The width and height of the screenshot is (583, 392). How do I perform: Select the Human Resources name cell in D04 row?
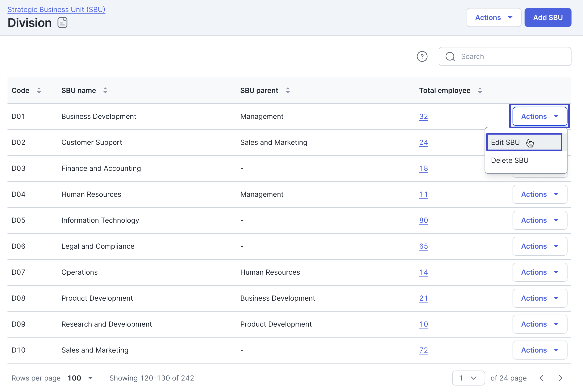[x=91, y=195]
